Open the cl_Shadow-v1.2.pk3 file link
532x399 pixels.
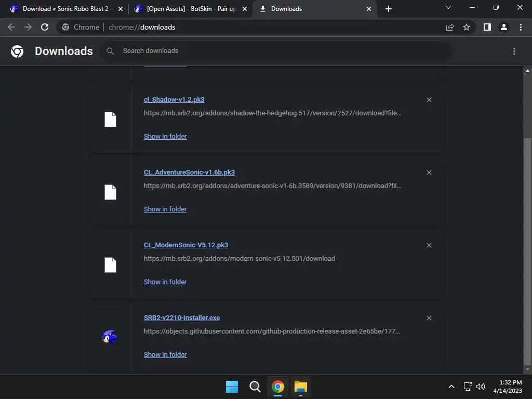click(x=174, y=99)
